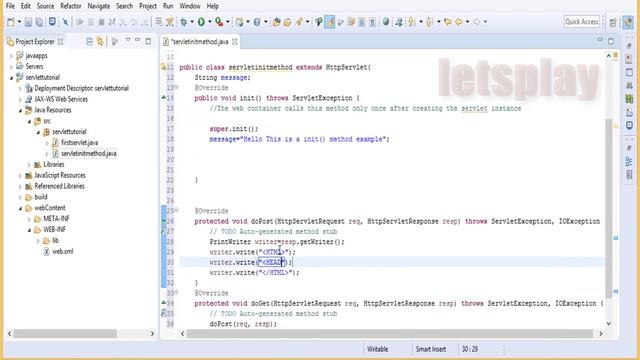640x360 pixels.
Task: Click the New Java Package icon
Action: tap(240, 22)
